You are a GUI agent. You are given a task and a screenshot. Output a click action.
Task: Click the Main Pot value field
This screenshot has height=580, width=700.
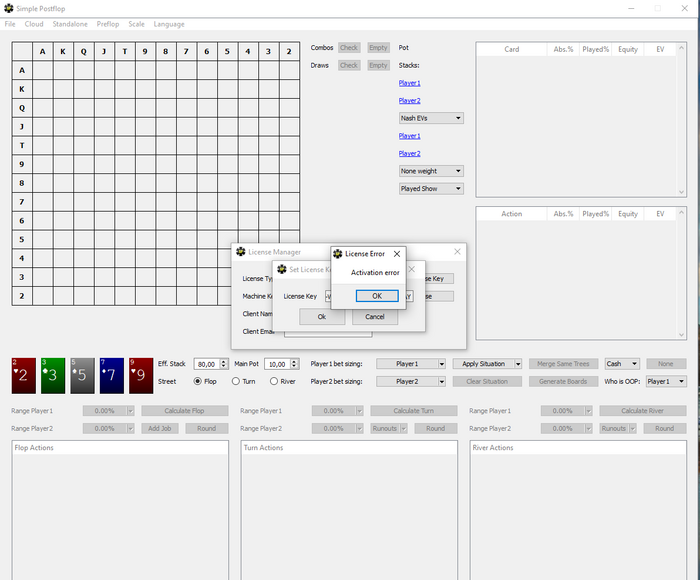click(277, 364)
